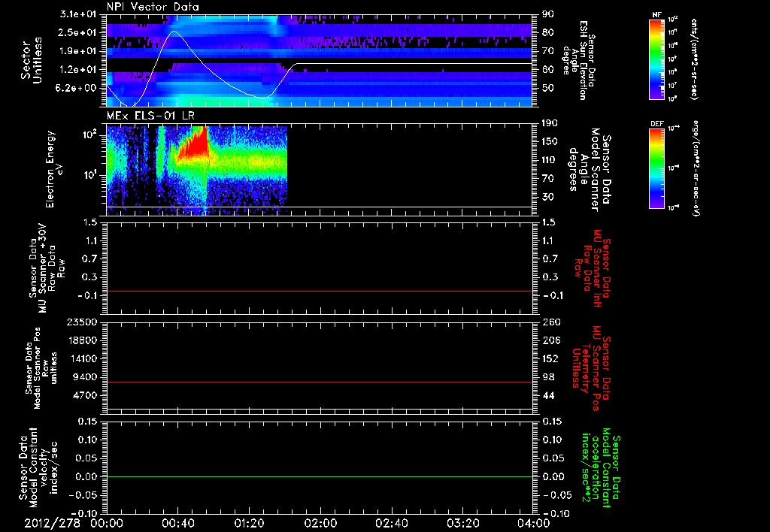Click the 00:00 time axis tick label
The height and width of the screenshot is (532, 770).
pyautogui.click(x=107, y=523)
